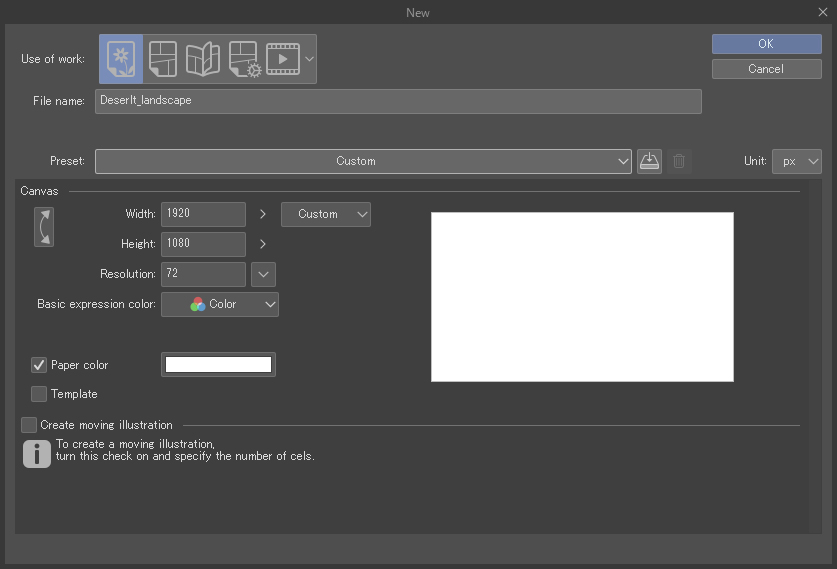
Task: Click the save preset icon
Action: [649, 161]
